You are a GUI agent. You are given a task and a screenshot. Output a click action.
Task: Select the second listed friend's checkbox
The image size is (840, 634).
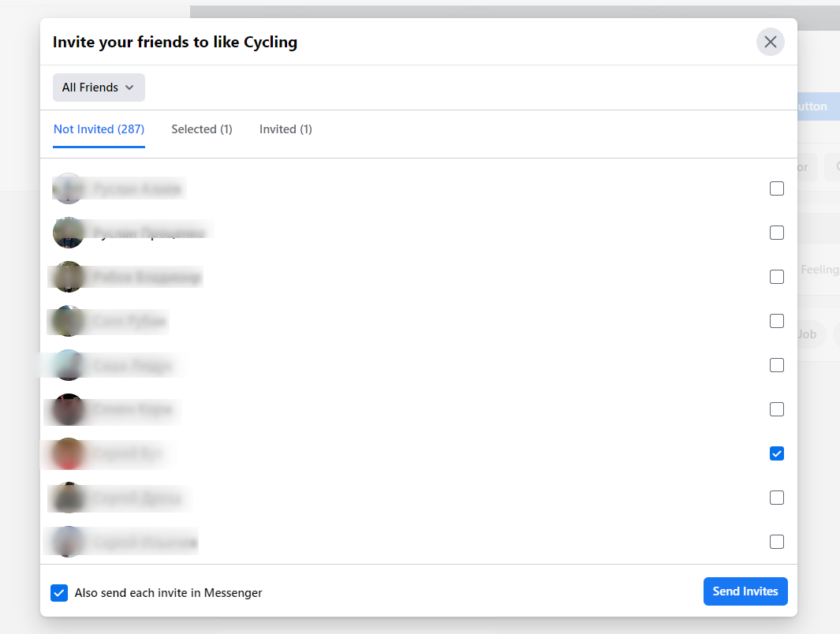[777, 233]
